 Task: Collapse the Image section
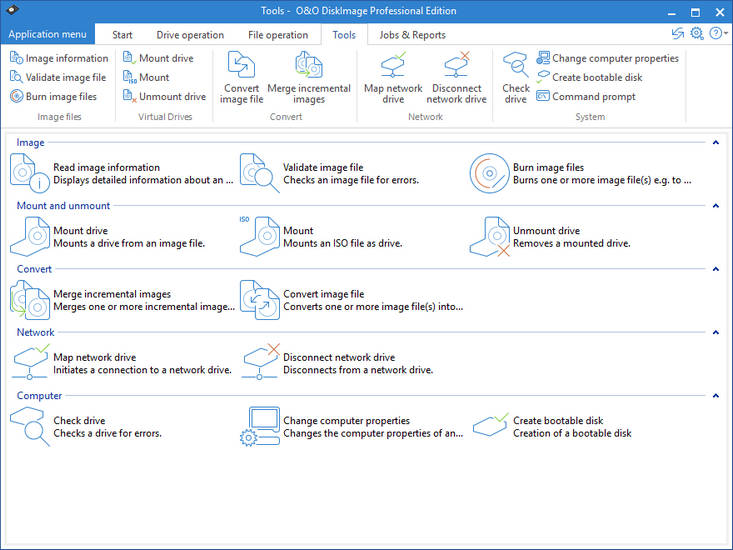pos(716,143)
